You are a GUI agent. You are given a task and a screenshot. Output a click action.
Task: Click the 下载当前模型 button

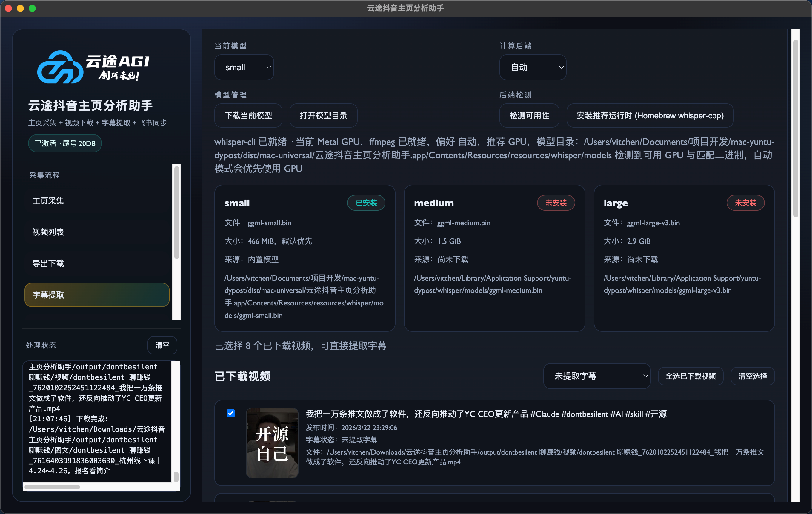pos(248,115)
